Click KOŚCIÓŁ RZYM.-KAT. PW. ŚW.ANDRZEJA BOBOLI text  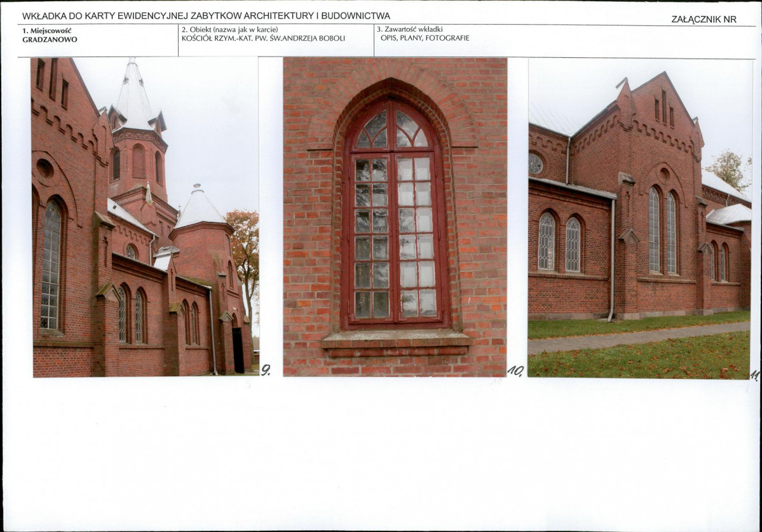pyautogui.click(x=264, y=38)
